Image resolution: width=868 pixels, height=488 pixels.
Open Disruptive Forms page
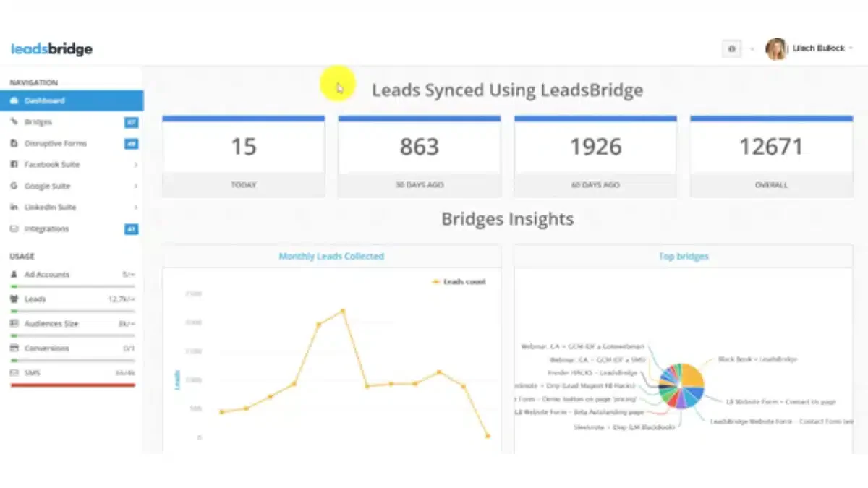tap(72, 143)
